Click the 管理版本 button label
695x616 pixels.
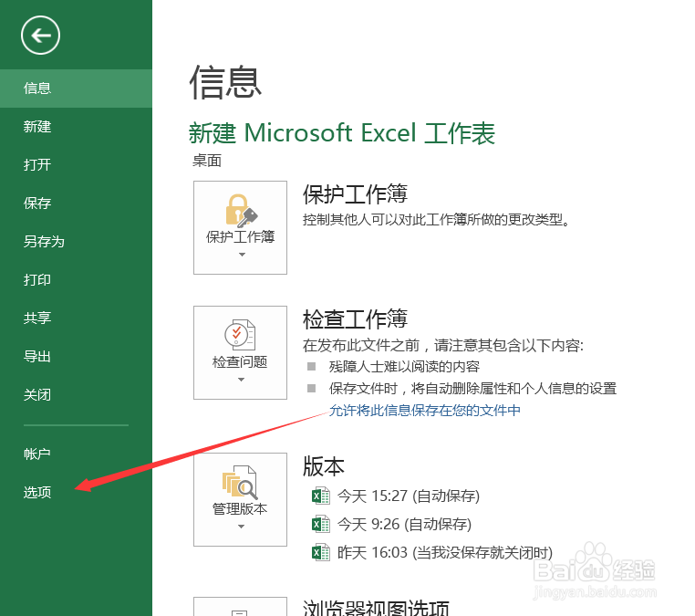(x=240, y=508)
